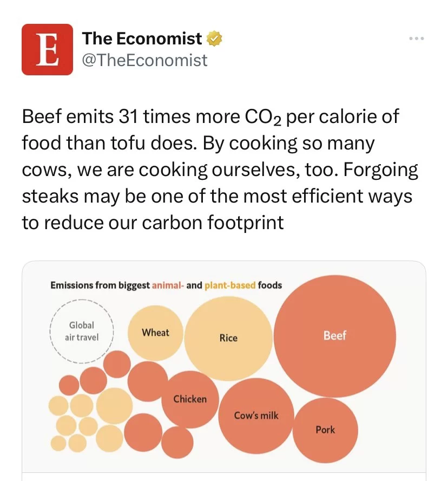Click the chart title 'Emissions from biggest'
Image resolution: width=448 pixels, height=481 pixels.
coord(100,285)
